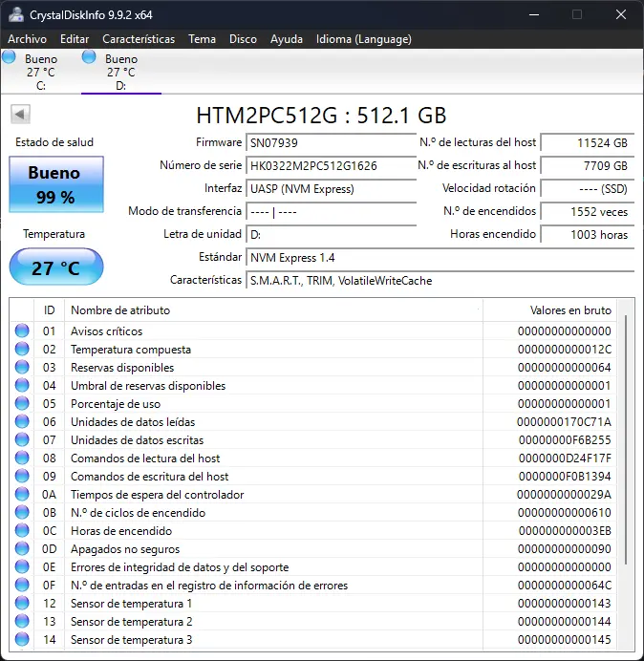Click the Estado de salud label
Screen dimensions: 644x661
coord(54,142)
